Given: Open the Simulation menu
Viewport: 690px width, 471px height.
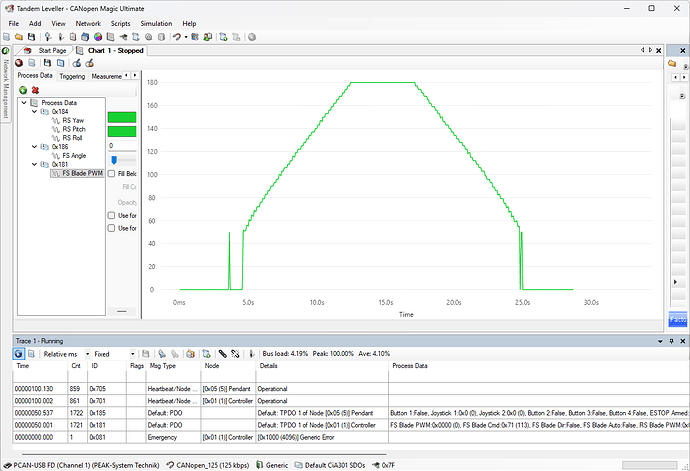Looking at the screenshot, I should 155,22.
